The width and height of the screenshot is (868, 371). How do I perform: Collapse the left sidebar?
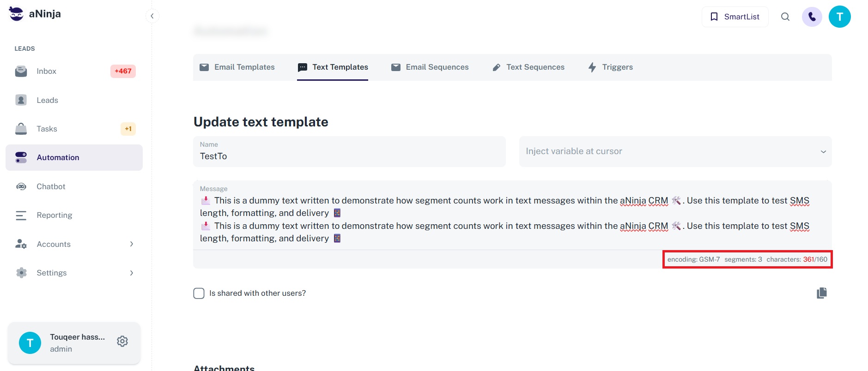152,16
